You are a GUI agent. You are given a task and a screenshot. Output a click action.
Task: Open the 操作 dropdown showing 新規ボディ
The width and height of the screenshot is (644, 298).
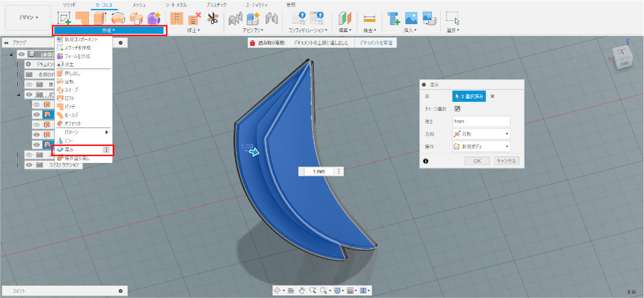coord(481,146)
